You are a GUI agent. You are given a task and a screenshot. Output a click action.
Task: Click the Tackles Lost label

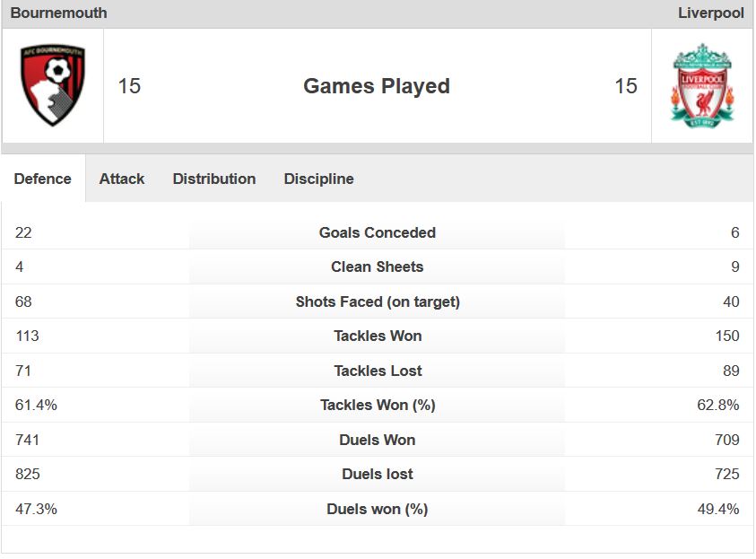[x=378, y=371]
